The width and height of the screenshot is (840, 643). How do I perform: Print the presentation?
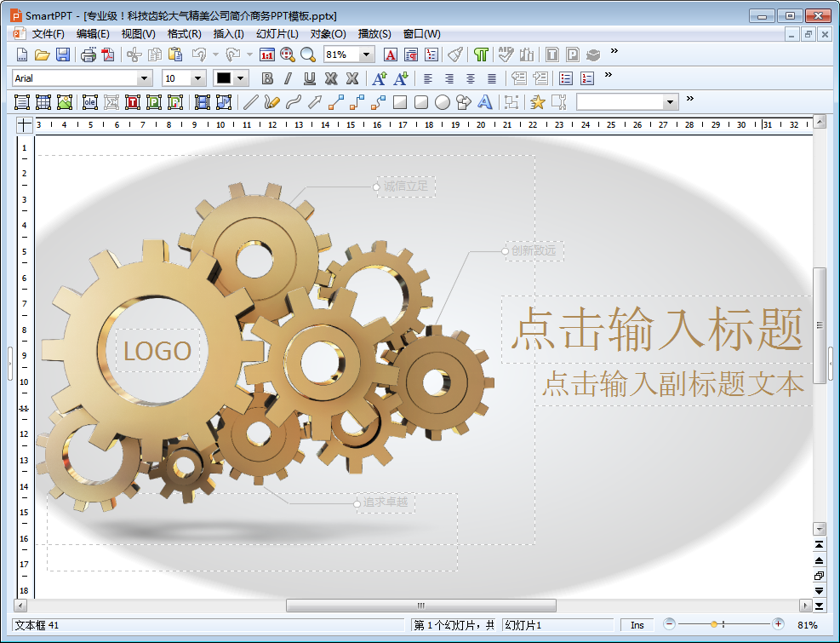click(x=89, y=55)
